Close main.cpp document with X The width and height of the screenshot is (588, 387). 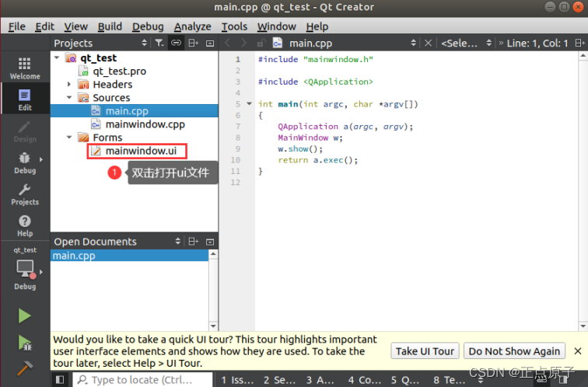pyautogui.click(x=428, y=43)
